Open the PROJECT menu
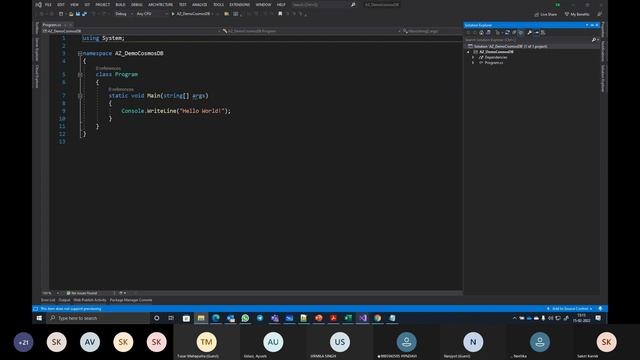This screenshot has width=640, height=360. [102, 4]
